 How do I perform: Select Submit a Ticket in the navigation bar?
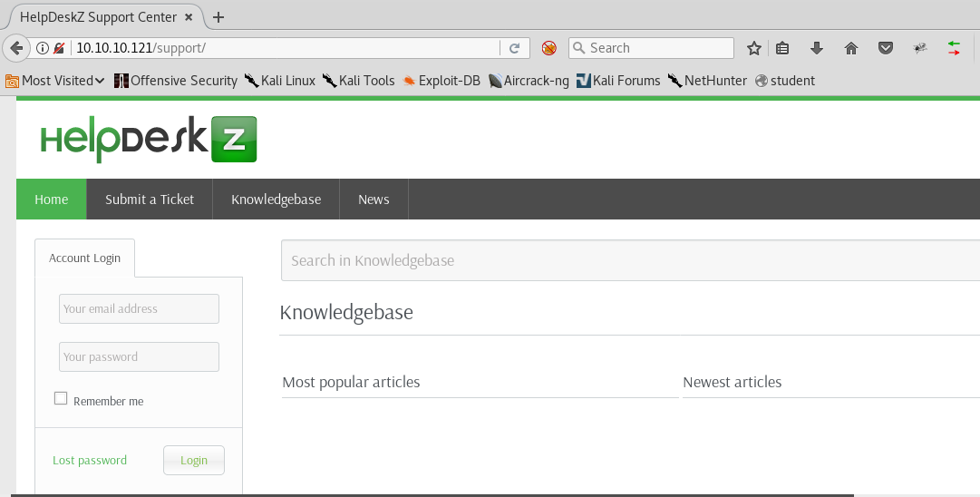pos(150,200)
